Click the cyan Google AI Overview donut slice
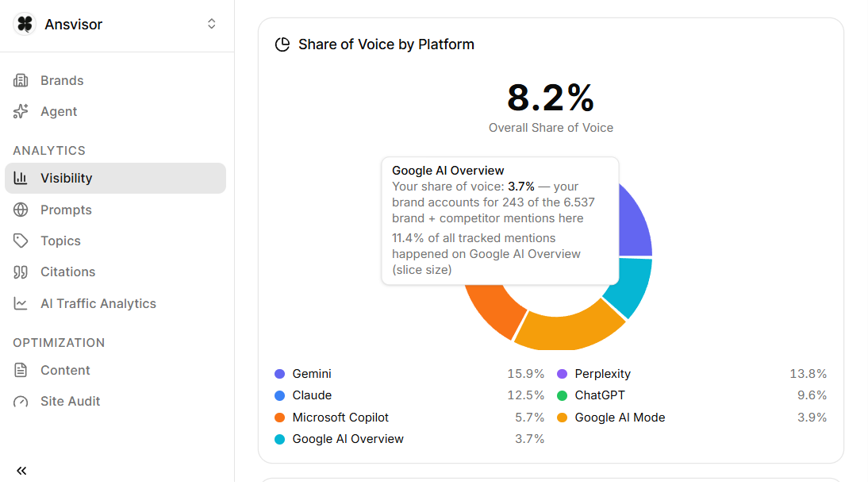 click(630, 285)
